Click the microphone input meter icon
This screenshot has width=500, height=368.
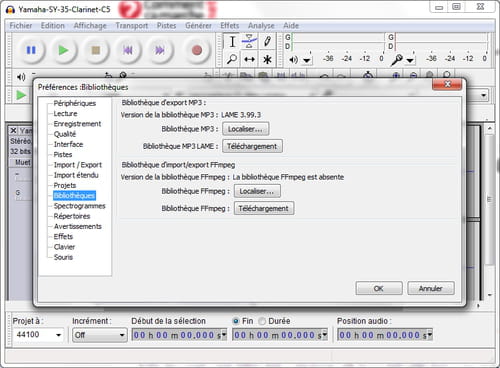click(397, 60)
